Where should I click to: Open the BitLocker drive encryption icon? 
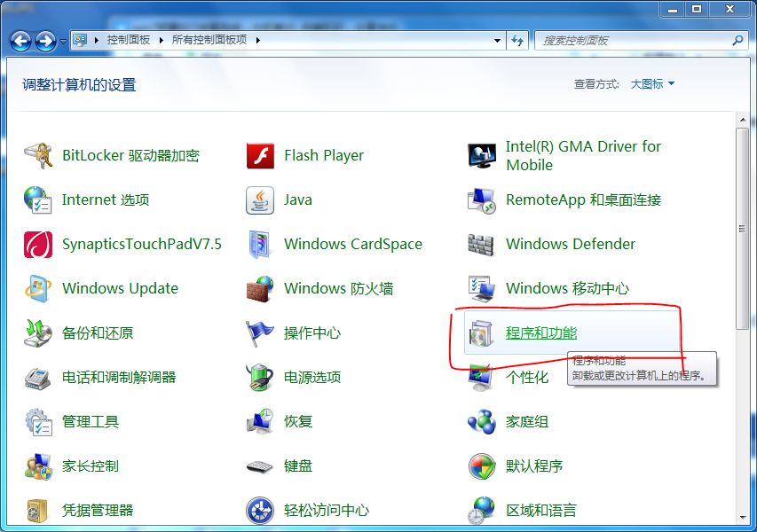(37, 155)
